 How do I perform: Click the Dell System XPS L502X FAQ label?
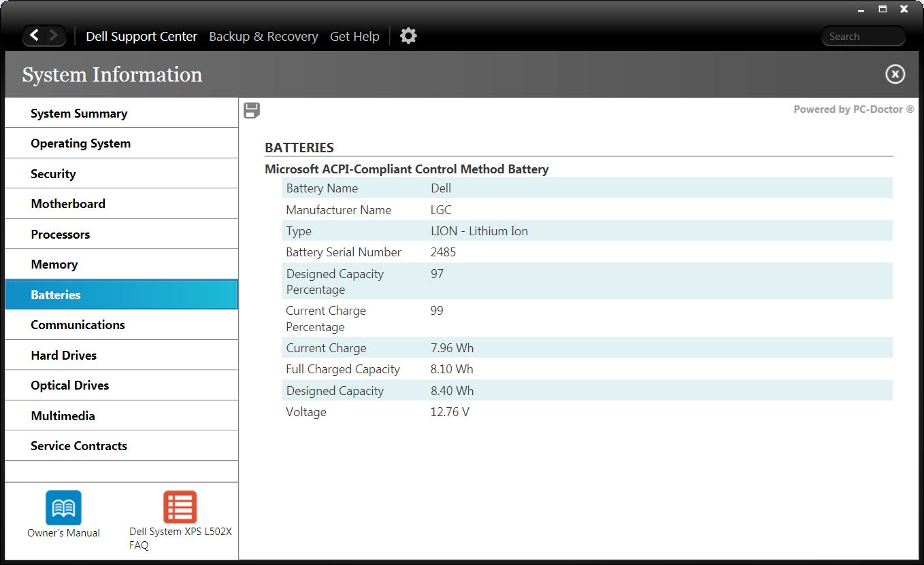point(180,538)
